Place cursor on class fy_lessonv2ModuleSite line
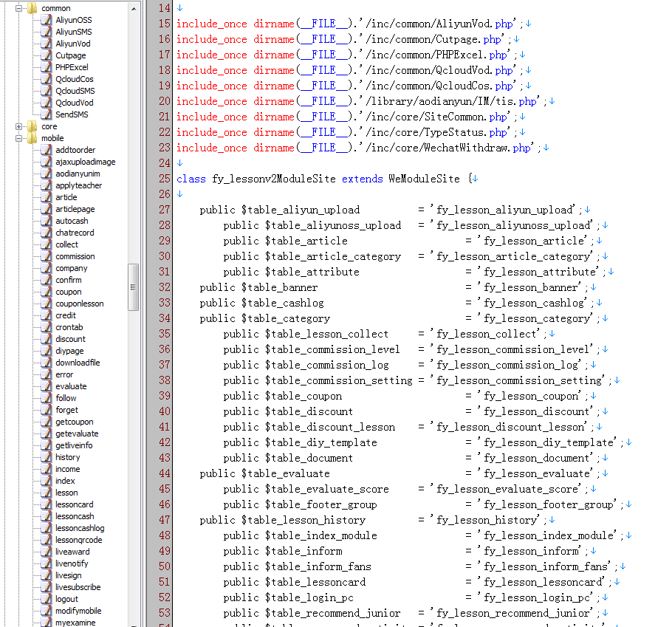Viewport: 672px width, 627px height. 326,179
